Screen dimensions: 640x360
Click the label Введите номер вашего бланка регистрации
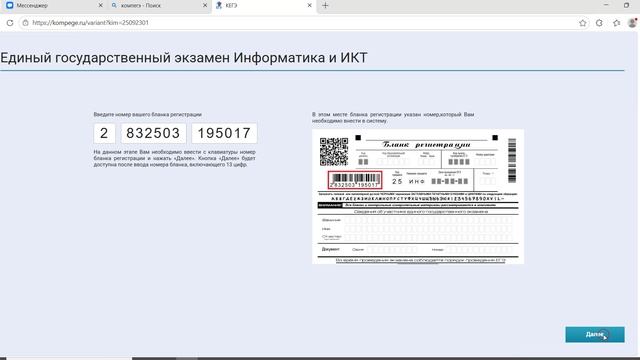147,115
